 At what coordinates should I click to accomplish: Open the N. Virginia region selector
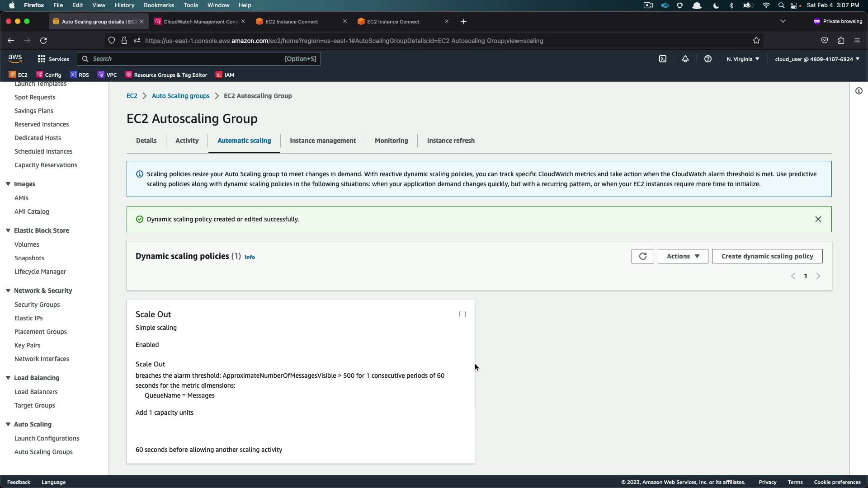[x=743, y=59]
